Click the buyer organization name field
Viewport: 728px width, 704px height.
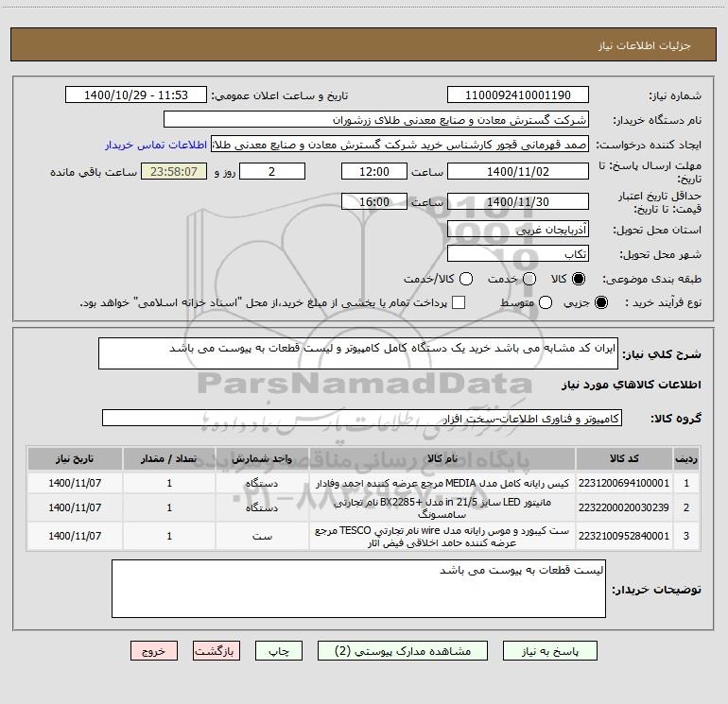click(x=376, y=120)
